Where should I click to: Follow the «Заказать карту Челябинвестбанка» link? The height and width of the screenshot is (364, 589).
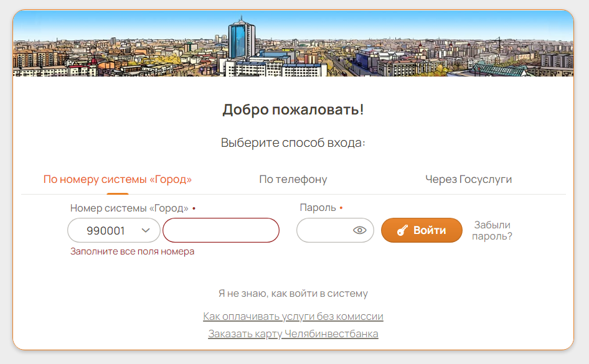point(293,334)
